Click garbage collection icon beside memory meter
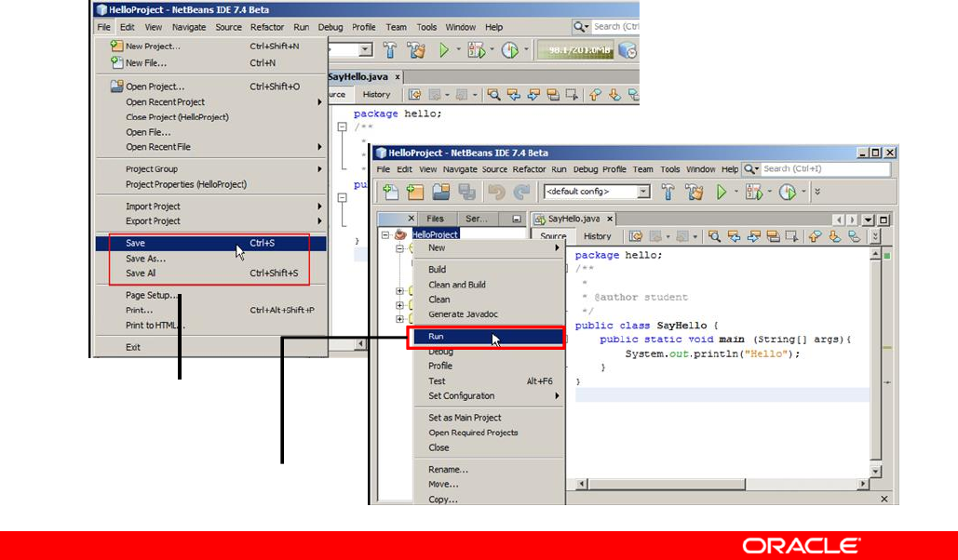 627,50
